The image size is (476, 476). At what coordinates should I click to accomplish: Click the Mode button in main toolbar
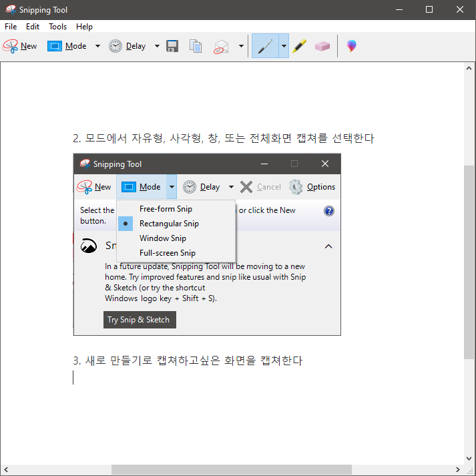(67, 46)
